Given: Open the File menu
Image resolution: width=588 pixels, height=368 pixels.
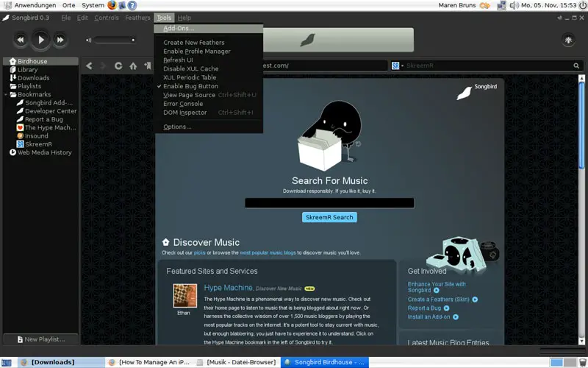Looking at the screenshot, I should point(66,18).
